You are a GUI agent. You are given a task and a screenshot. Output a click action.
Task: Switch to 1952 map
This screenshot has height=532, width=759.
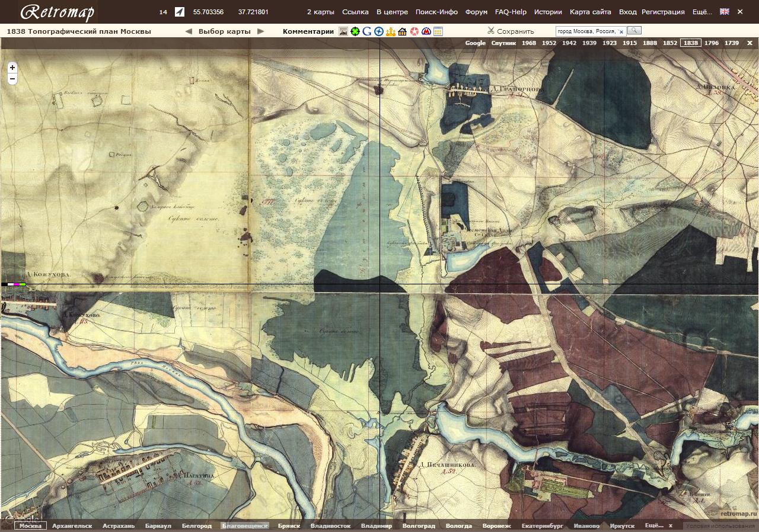(549, 43)
